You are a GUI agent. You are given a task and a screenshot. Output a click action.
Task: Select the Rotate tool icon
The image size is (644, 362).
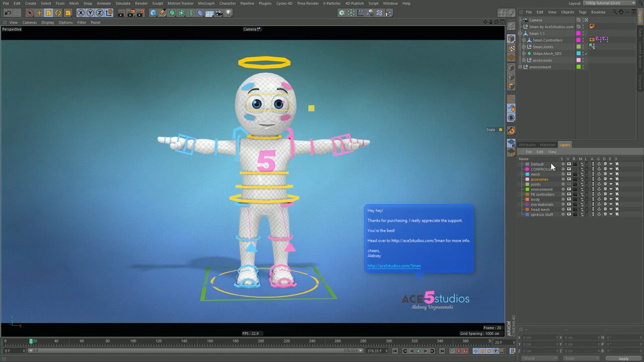click(x=58, y=13)
